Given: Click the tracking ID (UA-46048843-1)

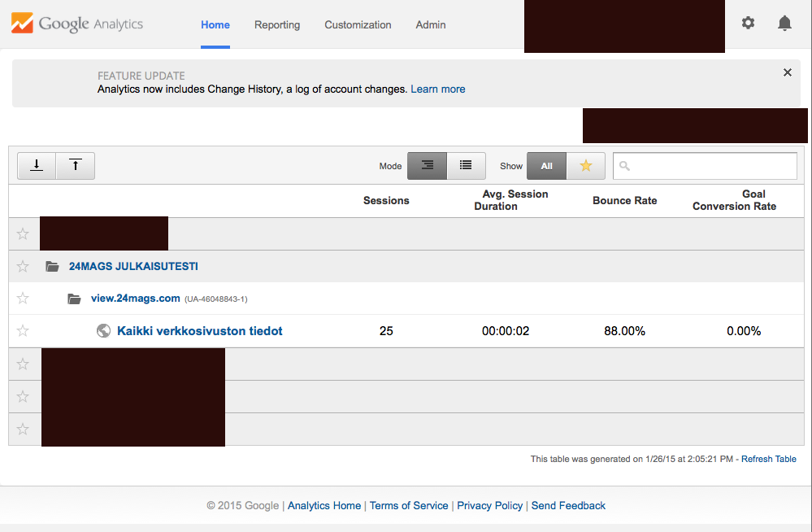Looking at the screenshot, I should (216, 299).
